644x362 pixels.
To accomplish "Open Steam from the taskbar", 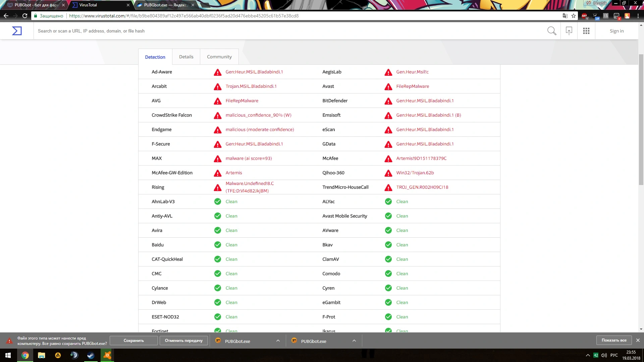I will tap(91, 355).
